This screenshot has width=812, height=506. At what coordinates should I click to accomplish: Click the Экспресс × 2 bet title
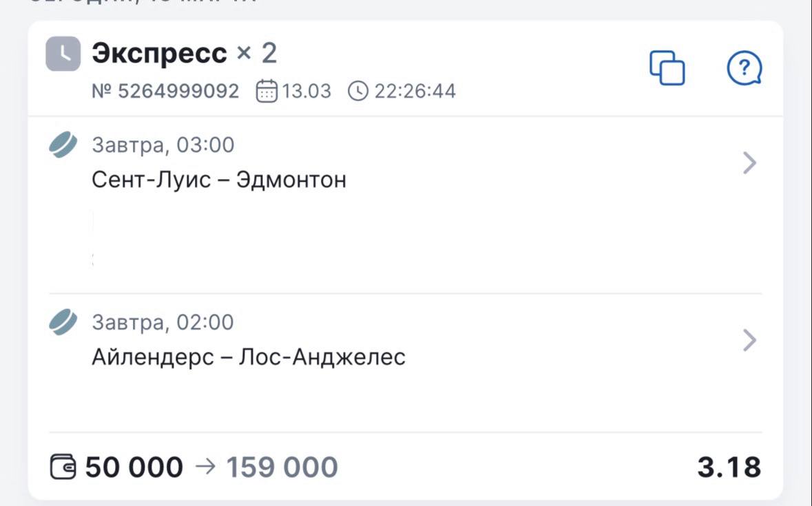[185, 53]
